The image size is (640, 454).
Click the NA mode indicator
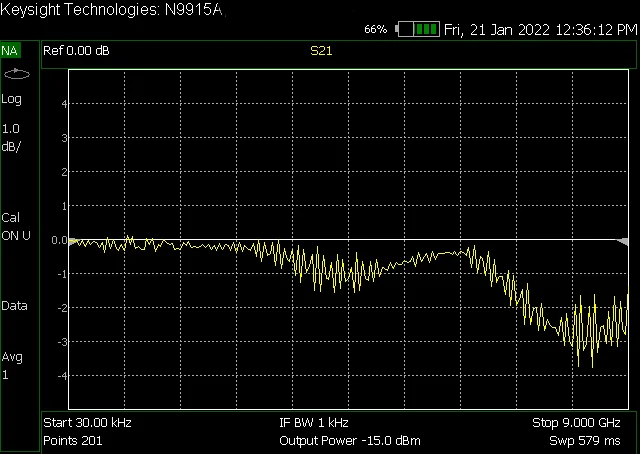click(10, 51)
